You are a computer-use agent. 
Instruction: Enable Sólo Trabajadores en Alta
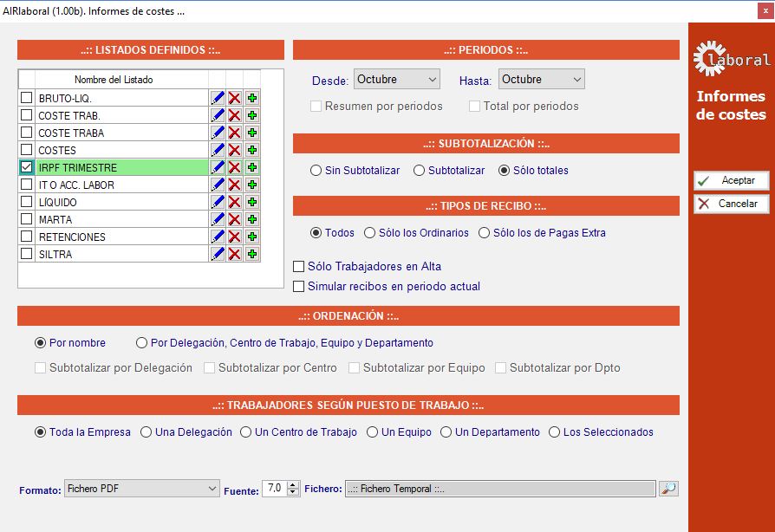click(300, 267)
